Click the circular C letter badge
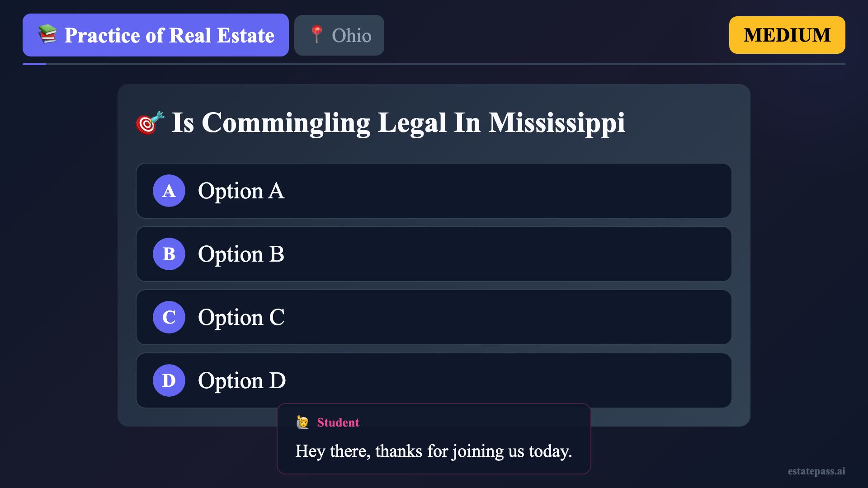This screenshot has height=488, width=868. point(169,317)
